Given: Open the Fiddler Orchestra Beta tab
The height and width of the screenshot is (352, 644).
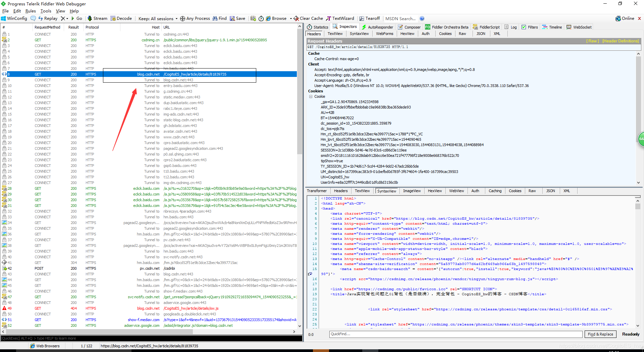Looking at the screenshot, I should pos(447,27).
